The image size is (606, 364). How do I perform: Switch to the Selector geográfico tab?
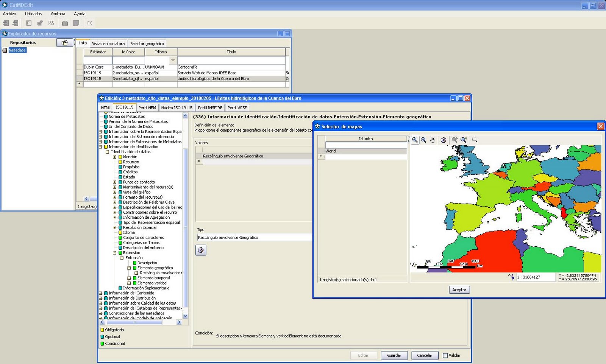click(x=147, y=44)
